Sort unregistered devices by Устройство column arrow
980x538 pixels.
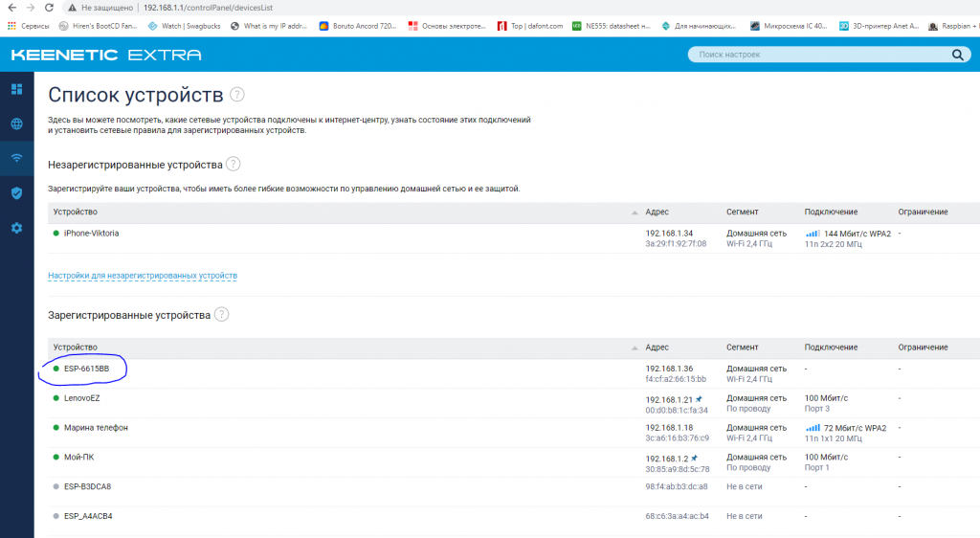pyautogui.click(x=635, y=212)
